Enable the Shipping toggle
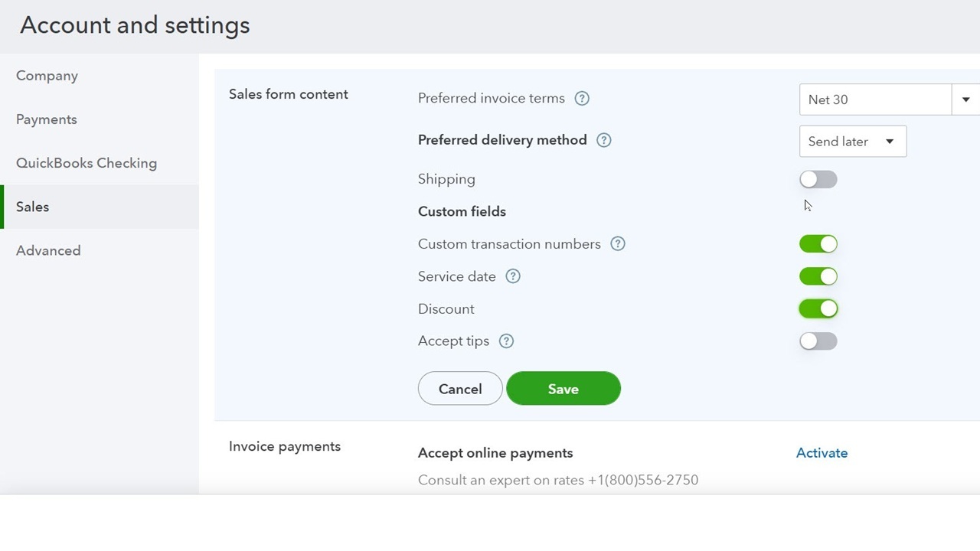 818,179
